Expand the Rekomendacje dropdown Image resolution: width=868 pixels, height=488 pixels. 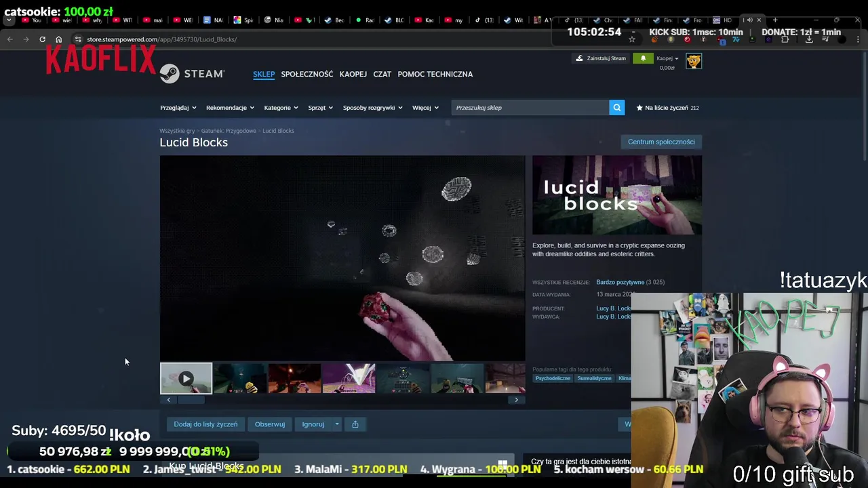[231, 108]
